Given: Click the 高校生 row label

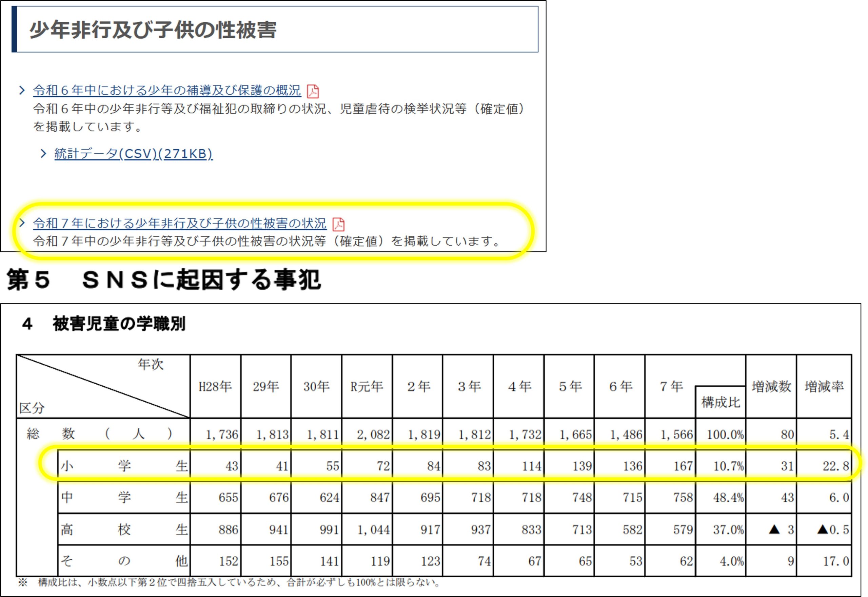Looking at the screenshot, I should tap(123, 529).
